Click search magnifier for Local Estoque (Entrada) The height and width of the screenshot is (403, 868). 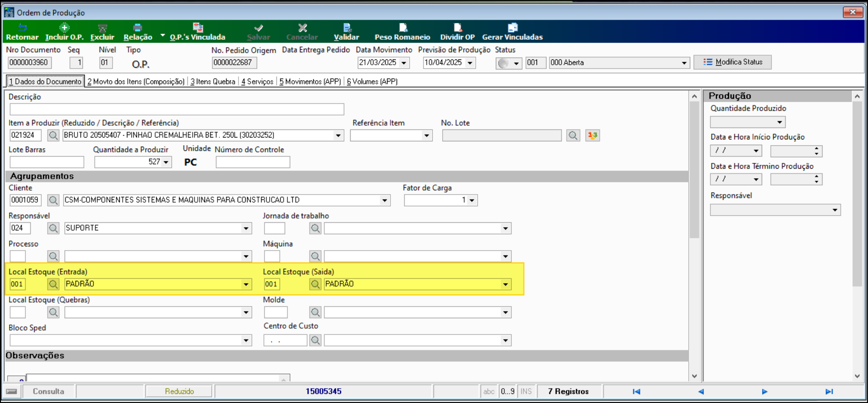click(x=53, y=284)
